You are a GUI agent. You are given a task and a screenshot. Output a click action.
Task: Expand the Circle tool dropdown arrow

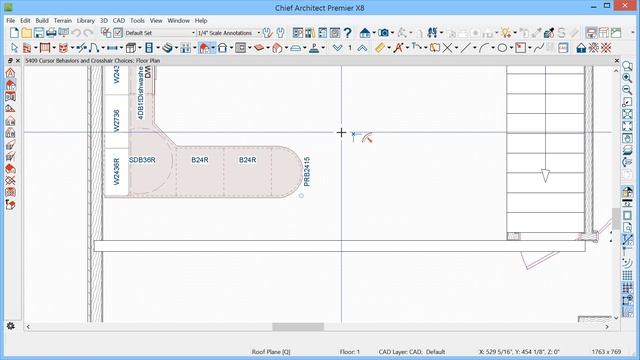pyautogui.click(x=511, y=48)
